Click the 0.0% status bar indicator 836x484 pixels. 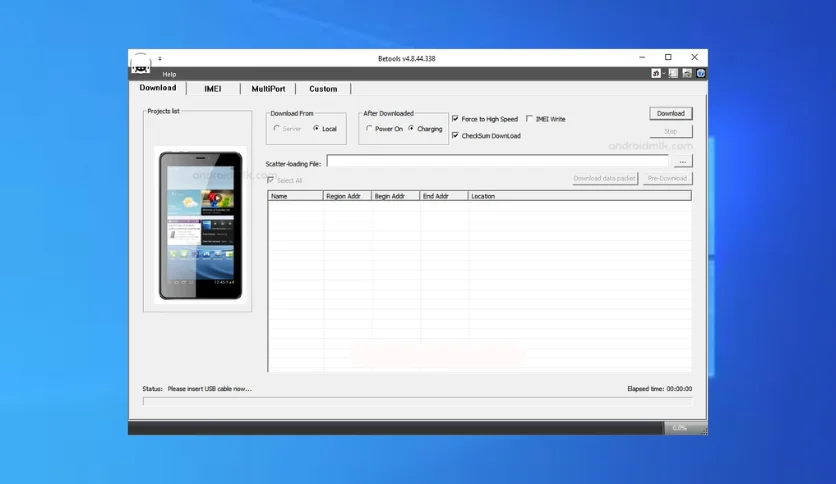(x=679, y=428)
